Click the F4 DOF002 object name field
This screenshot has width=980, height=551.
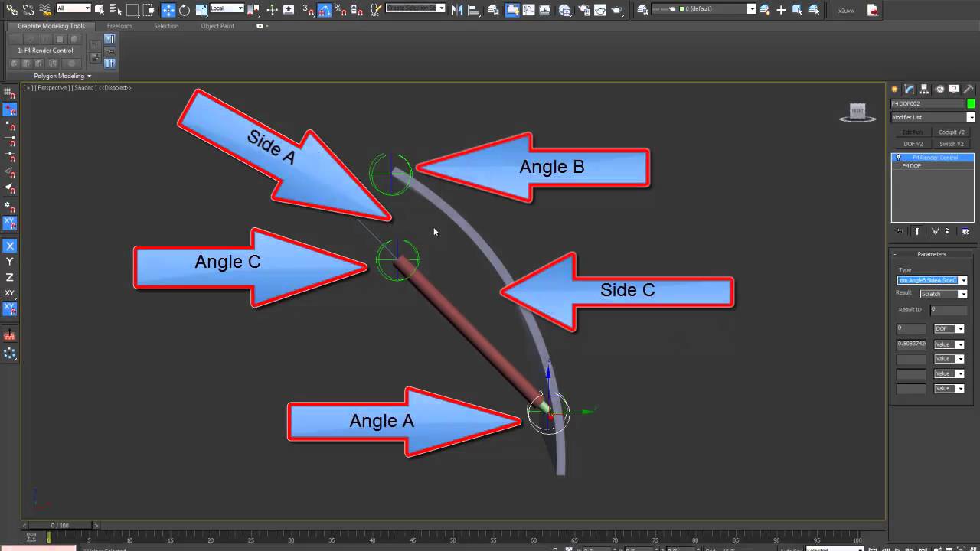(927, 103)
